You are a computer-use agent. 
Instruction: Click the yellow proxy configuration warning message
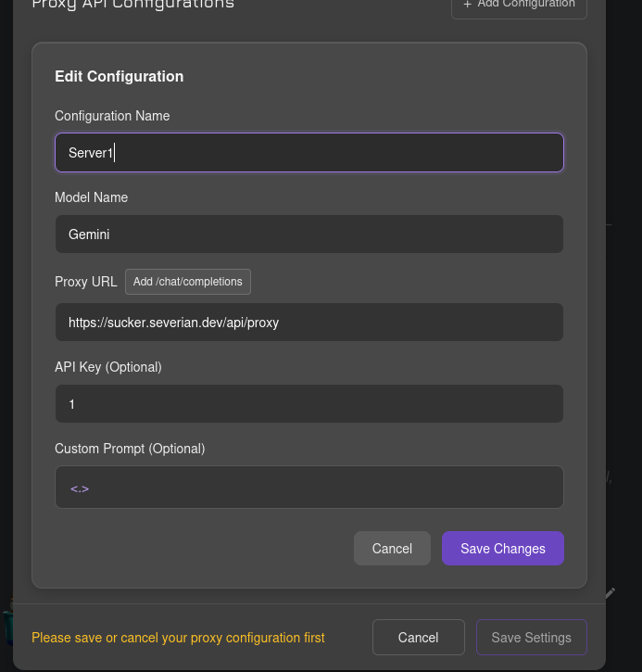178,638
